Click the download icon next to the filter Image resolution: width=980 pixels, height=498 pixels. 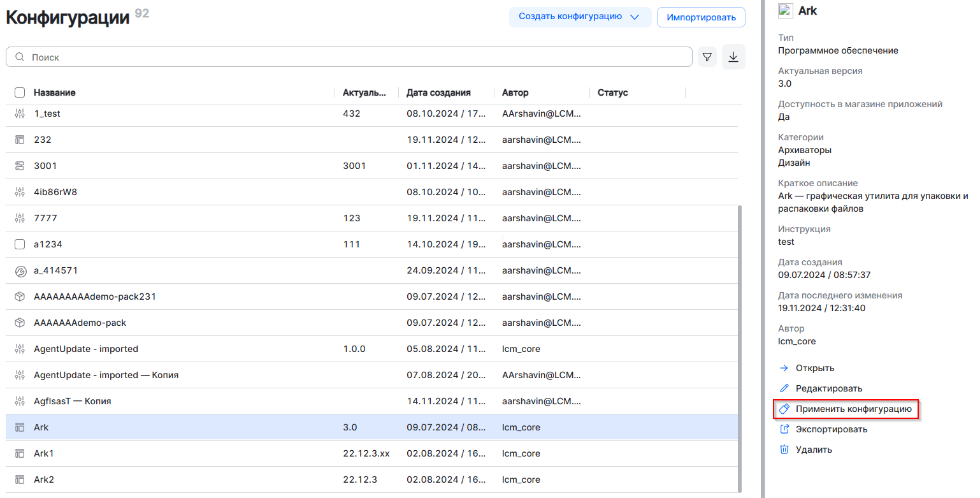(x=733, y=57)
